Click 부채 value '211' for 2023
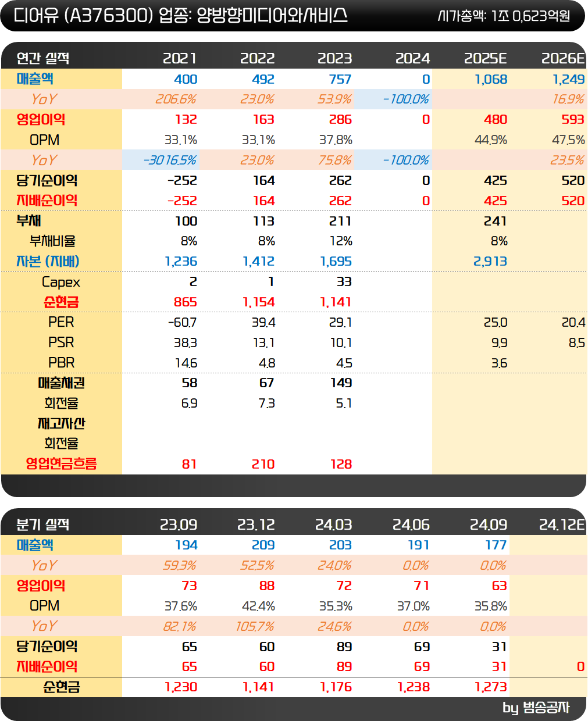 click(x=340, y=221)
